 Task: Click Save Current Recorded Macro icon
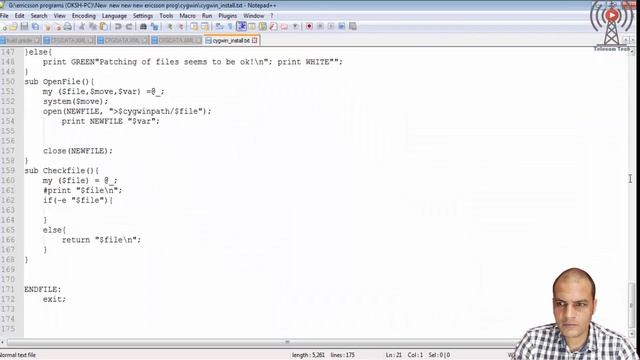[x=353, y=27]
